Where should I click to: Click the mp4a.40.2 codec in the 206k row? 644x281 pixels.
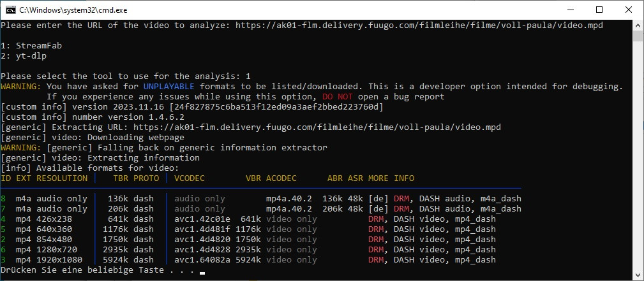288,209
